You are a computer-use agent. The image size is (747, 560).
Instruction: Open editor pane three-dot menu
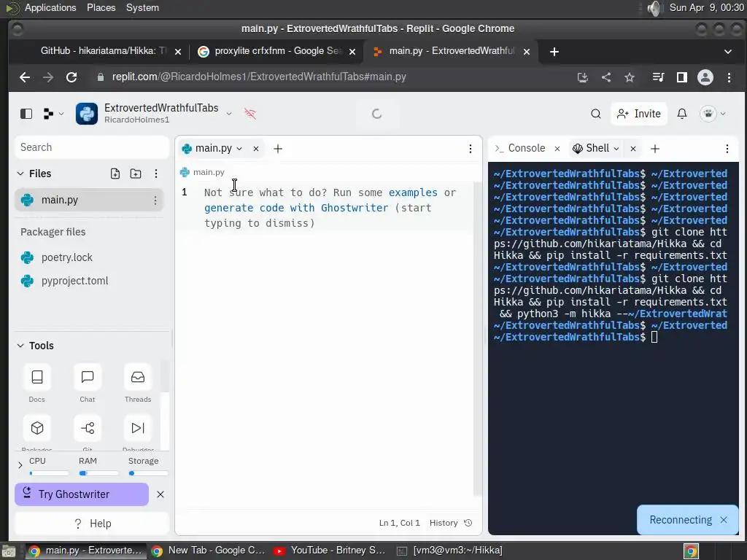click(471, 149)
